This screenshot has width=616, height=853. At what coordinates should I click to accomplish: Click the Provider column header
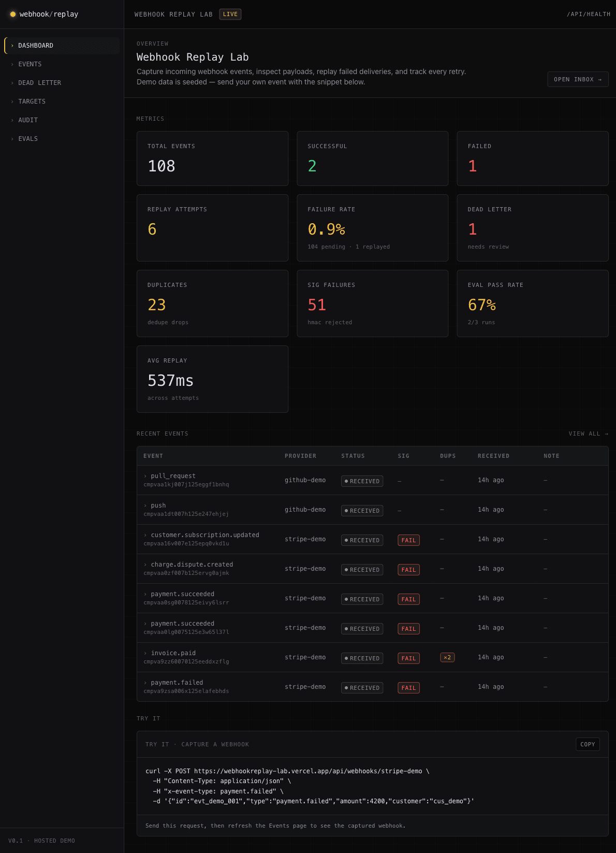click(300, 456)
